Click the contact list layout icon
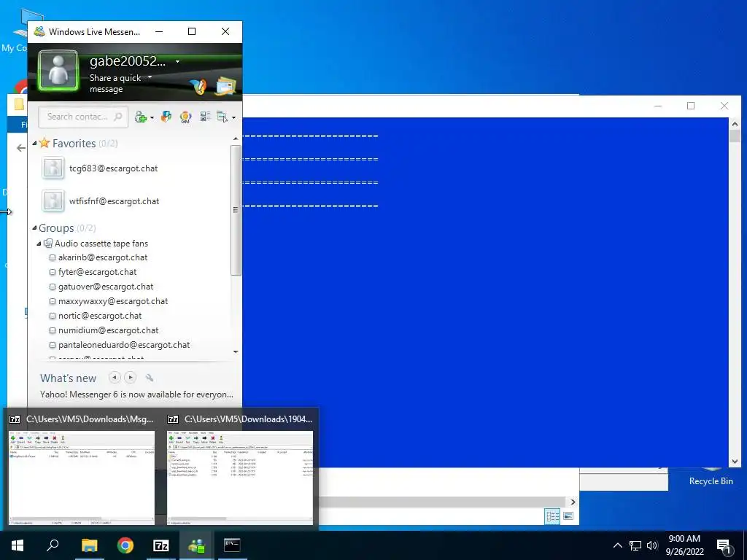Viewport: 747px width, 560px height. point(205,117)
